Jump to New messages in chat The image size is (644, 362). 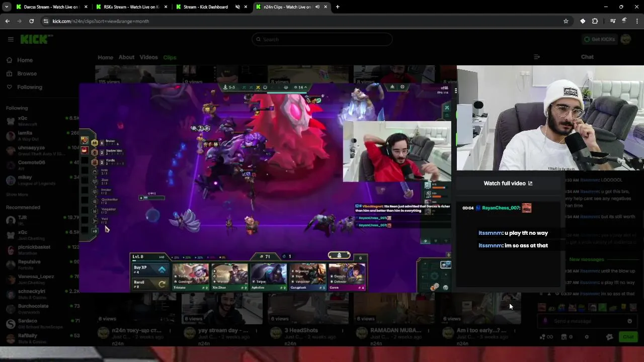[x=587, y=259]
